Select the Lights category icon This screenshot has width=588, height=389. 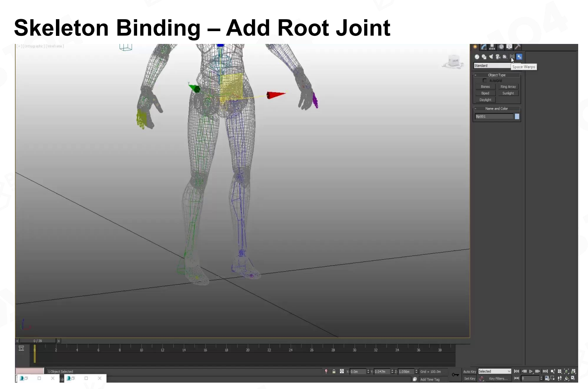tap(491, 57)
